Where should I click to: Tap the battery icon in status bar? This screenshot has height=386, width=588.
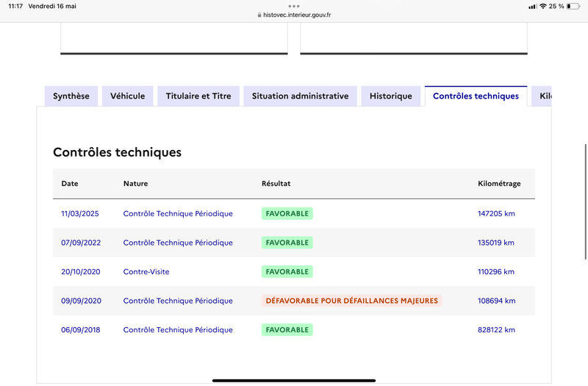click(573, 6)
